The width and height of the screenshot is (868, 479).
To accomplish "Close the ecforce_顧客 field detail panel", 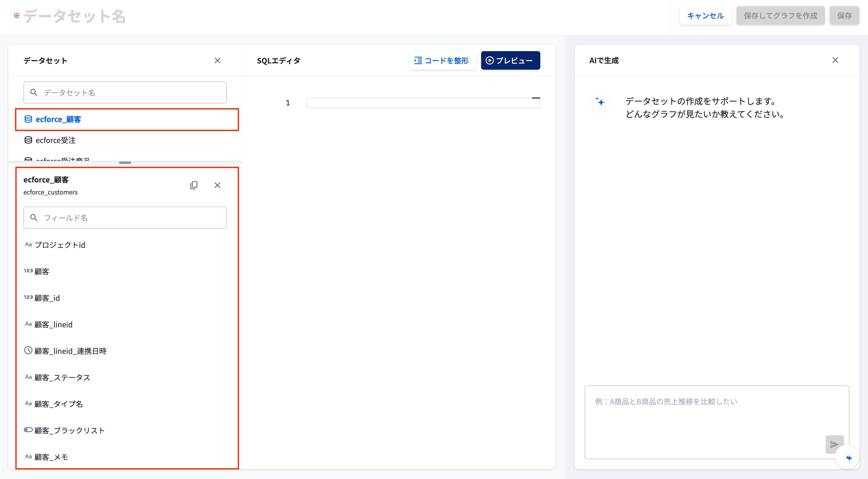I will (217, 185).
